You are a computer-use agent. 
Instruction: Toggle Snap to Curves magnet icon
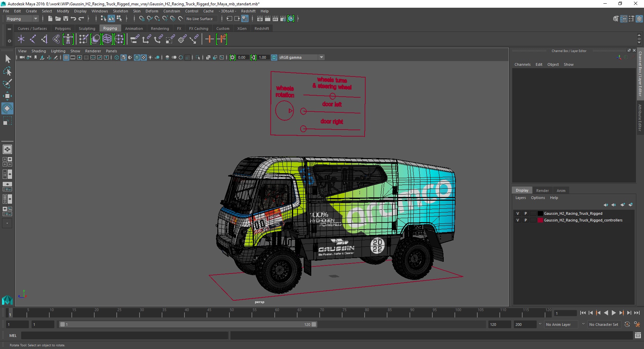(150, 19)
